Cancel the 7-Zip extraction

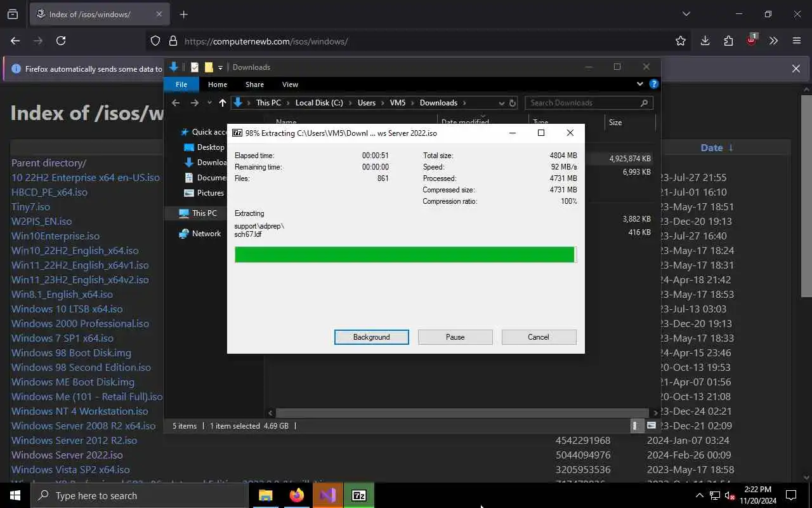point(539,337)
